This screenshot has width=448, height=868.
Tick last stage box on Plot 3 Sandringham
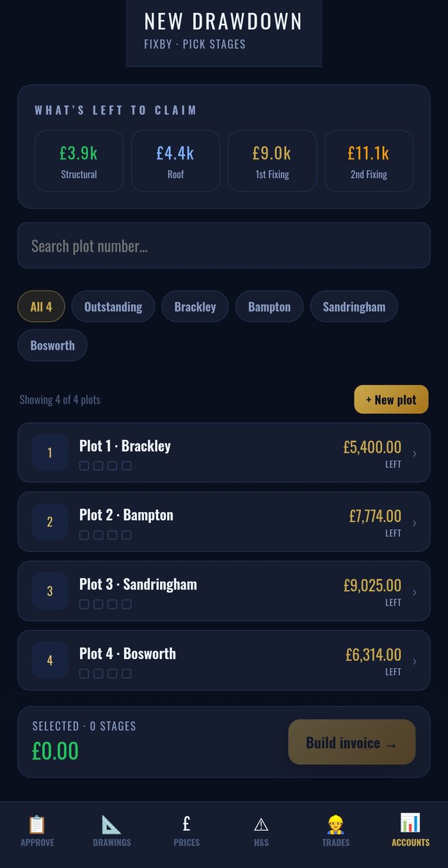[x=127, y=604]
